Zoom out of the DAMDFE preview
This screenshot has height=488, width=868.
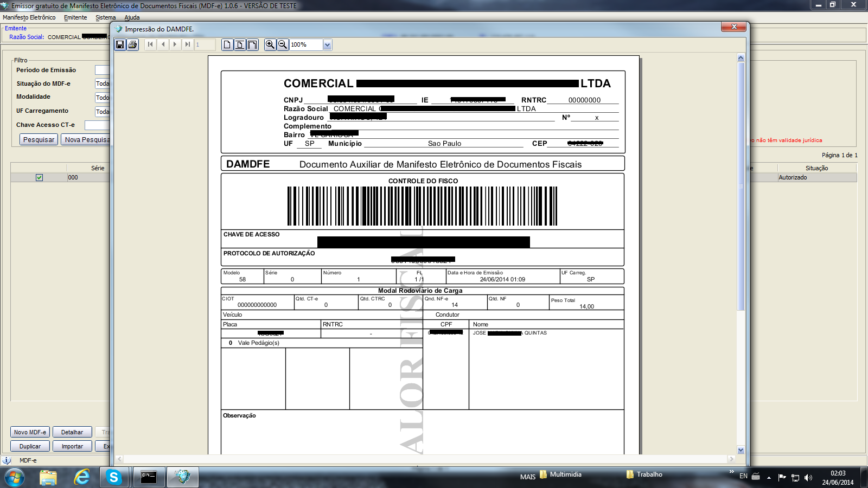pyautogui.click(x=283, y=44)
